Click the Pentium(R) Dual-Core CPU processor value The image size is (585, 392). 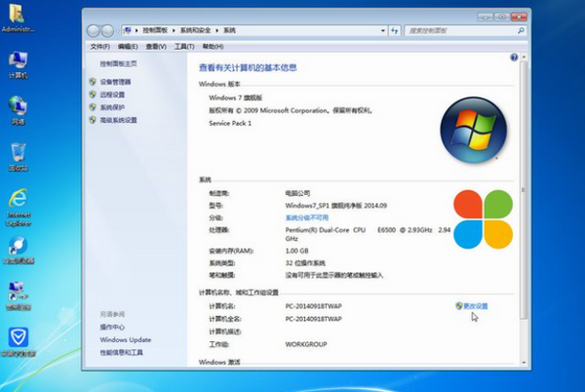(x=368, y=234)
